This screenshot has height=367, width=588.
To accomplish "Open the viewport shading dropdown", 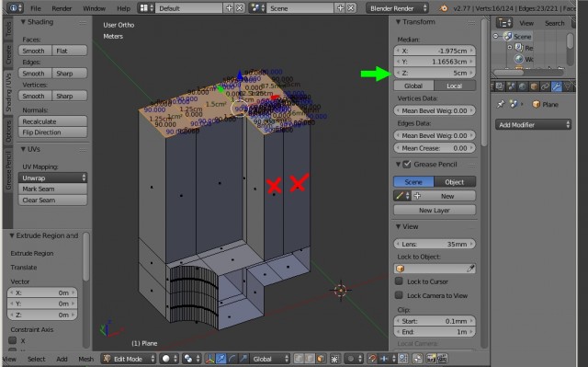I will (x=169, y=359).
